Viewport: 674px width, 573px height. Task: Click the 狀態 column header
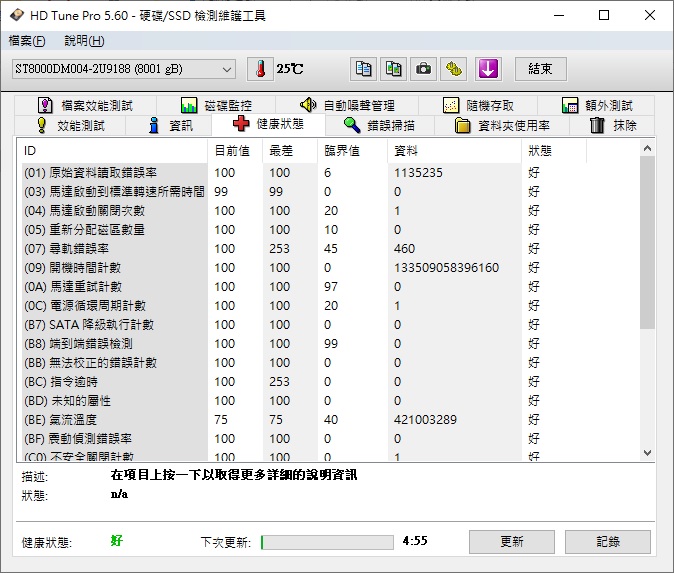click(x=554, y=151)
